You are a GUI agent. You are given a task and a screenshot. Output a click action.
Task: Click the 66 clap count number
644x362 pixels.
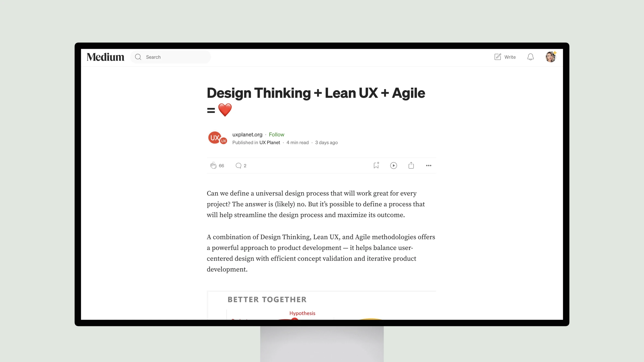[221, 165]
